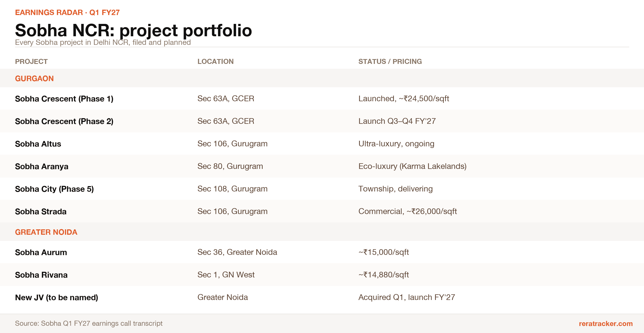Click '~₹14,880/sqft' price for Sobha Rivana
Image resolution: width=644 pixels, height=333 pixels.
coord(384,275)
